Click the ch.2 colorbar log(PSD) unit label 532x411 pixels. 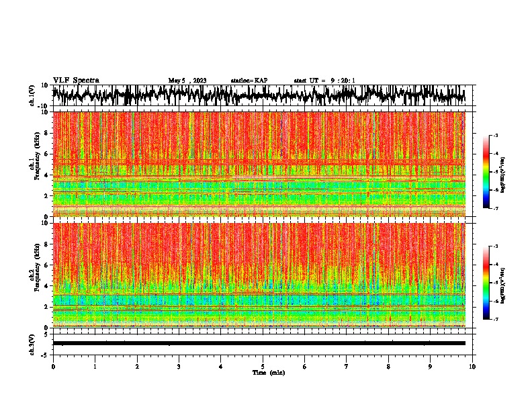pyautogui.click(x=503, y=285)
